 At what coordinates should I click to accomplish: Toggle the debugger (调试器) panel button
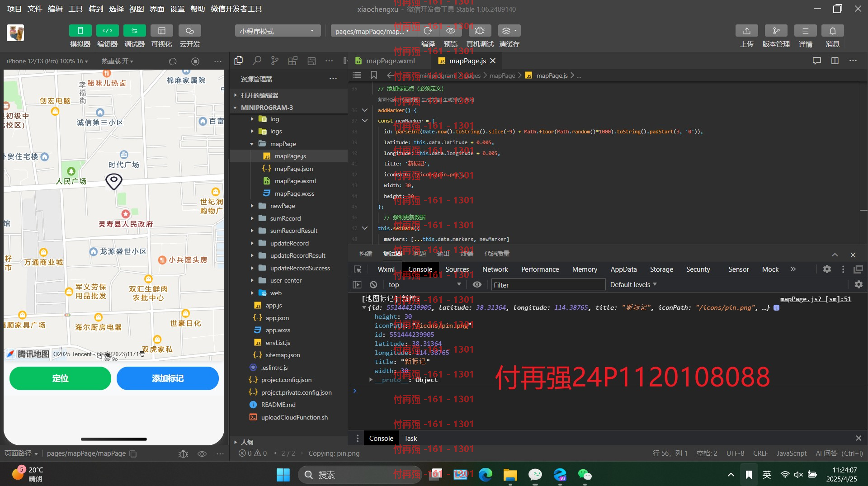click(x=134, y=31)
